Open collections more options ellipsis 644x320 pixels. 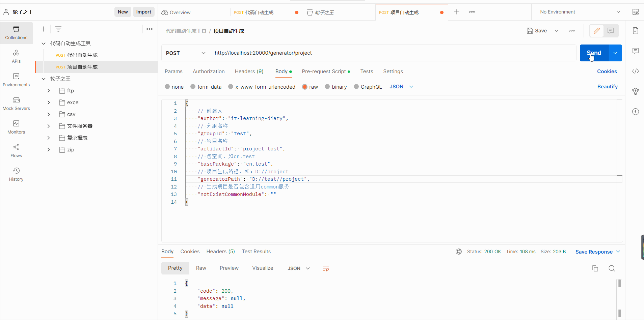150,29
